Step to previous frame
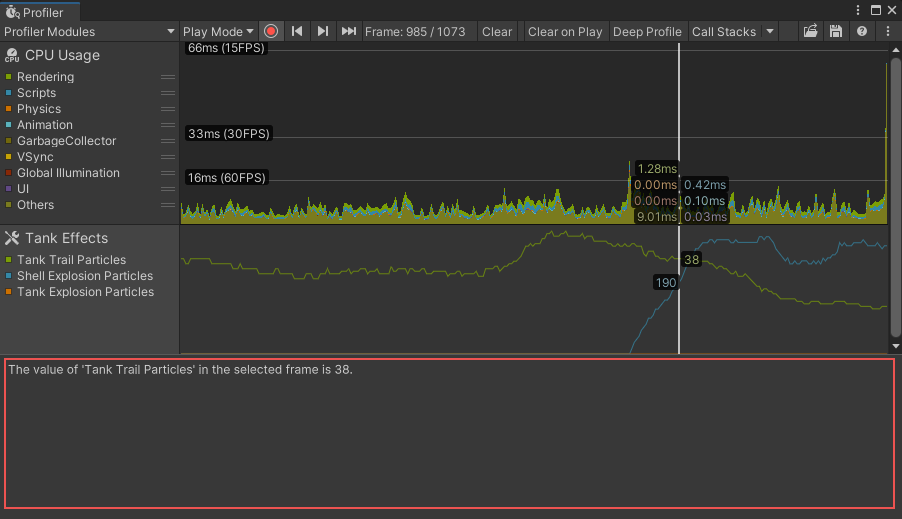Screen dimensions: 902x519 click(x=297, y=32)
